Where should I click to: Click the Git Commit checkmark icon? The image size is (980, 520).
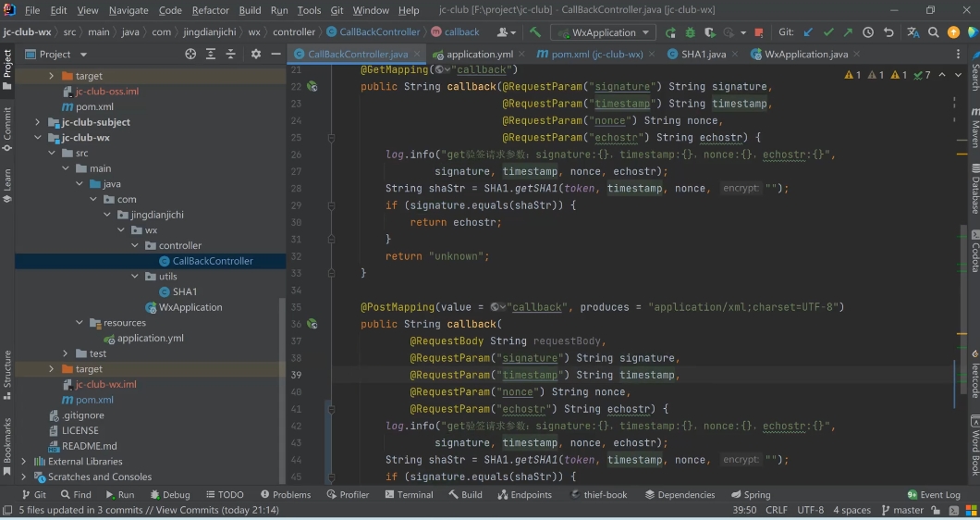[x=828, y=32]
